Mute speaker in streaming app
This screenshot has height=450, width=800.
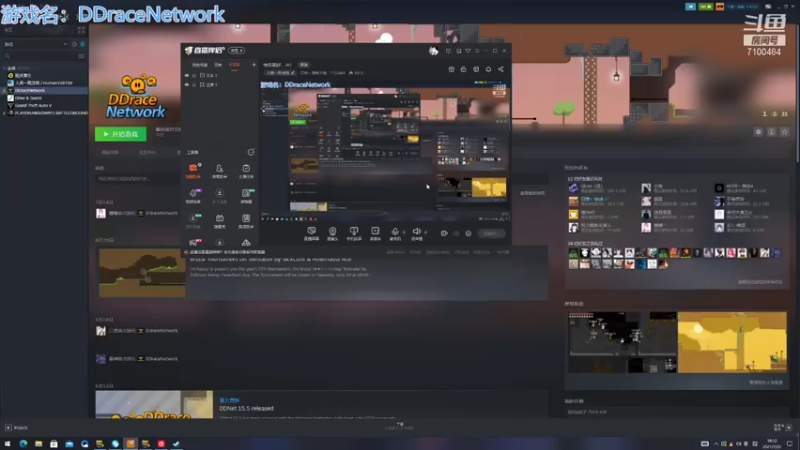(417, 233)
